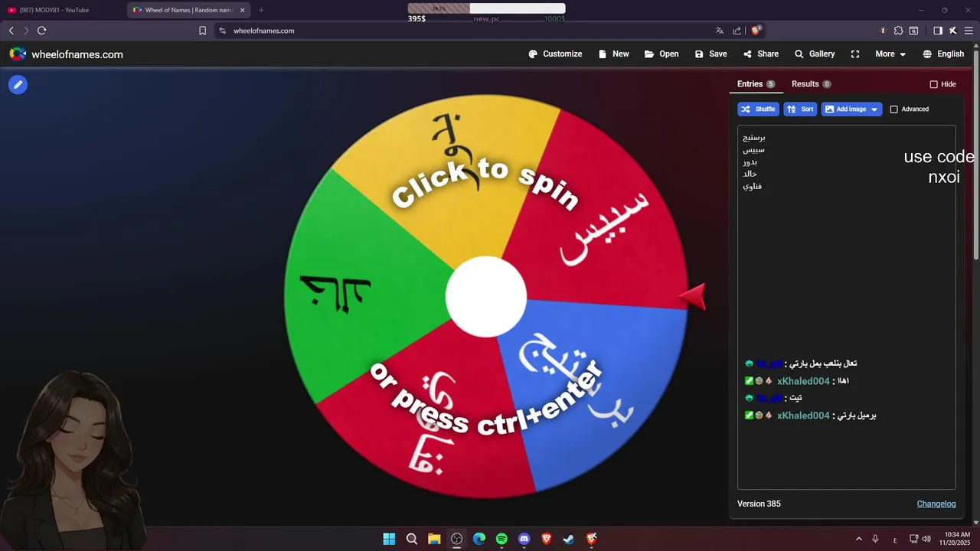Open the browser hamburger menu
Viewport: 980px width, 551px height.
969,31
